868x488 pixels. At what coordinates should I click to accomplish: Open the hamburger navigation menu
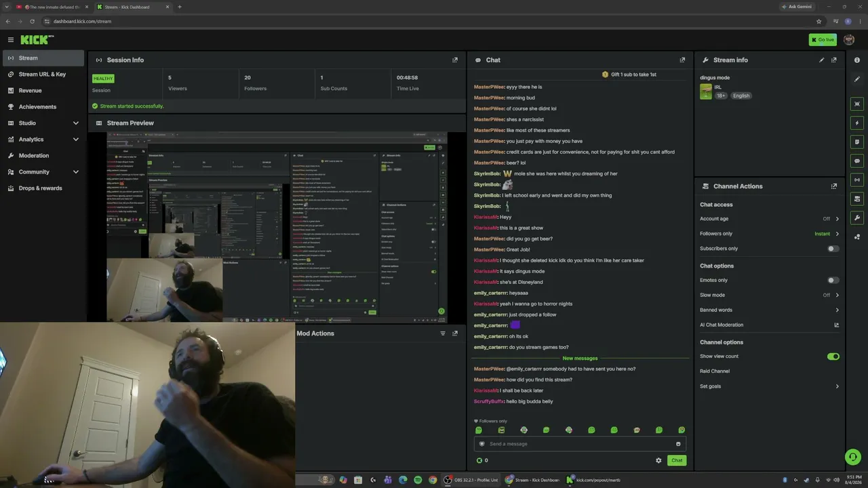pos(11,40)
